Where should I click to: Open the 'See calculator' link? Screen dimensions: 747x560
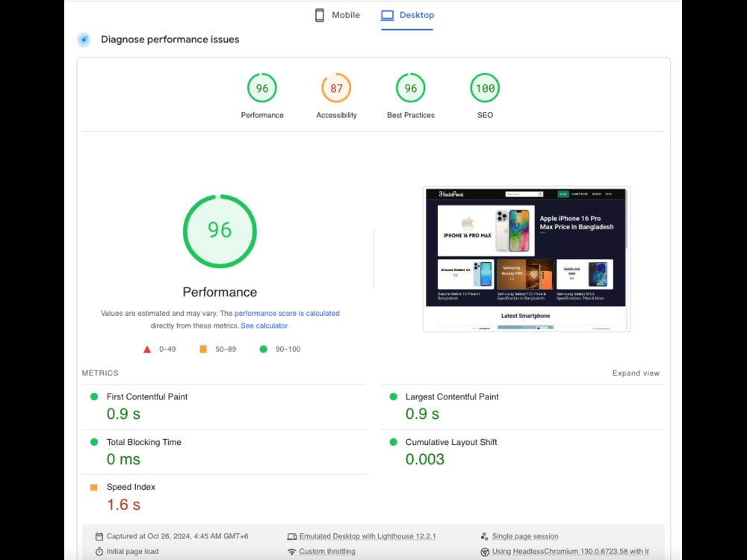point(264,326)
